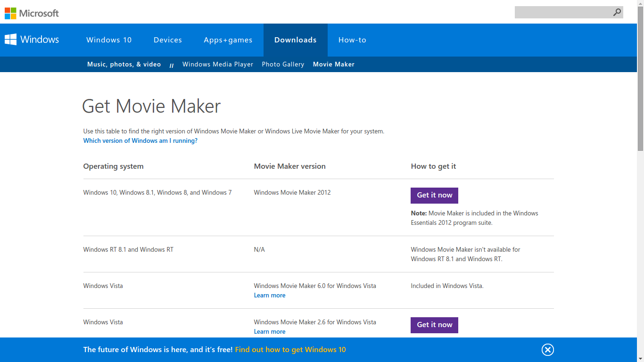Select the Downloads tab

point(296,40)
